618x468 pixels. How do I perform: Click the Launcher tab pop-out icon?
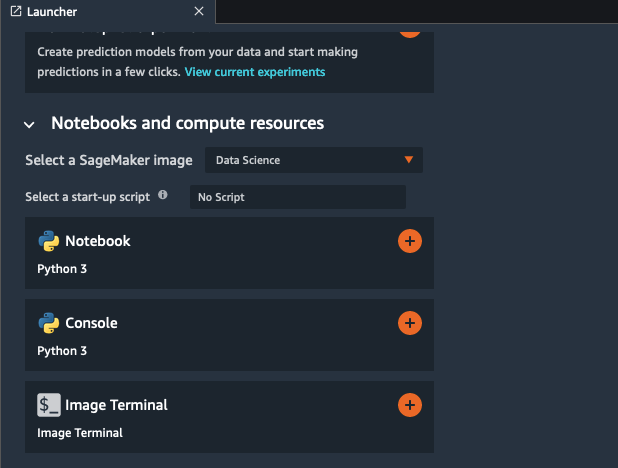pos(15,11)
